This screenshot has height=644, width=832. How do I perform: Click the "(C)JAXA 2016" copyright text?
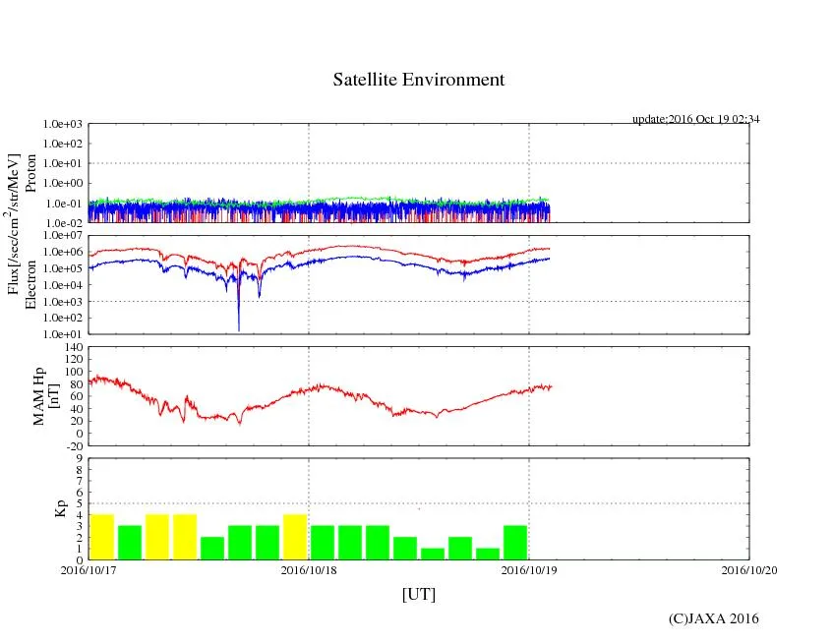[714, 618]
